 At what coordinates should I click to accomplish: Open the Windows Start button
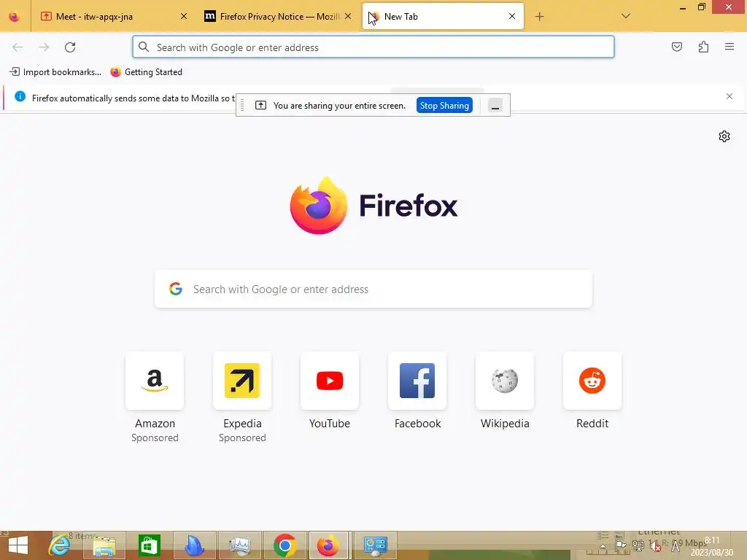[18, 545]
